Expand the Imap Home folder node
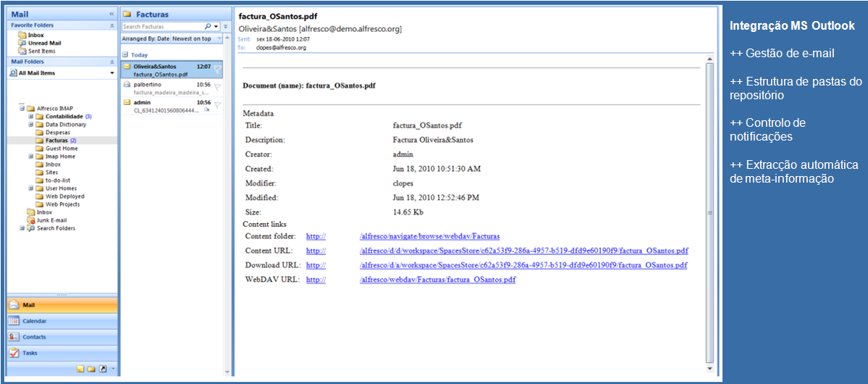 point(31,156)
